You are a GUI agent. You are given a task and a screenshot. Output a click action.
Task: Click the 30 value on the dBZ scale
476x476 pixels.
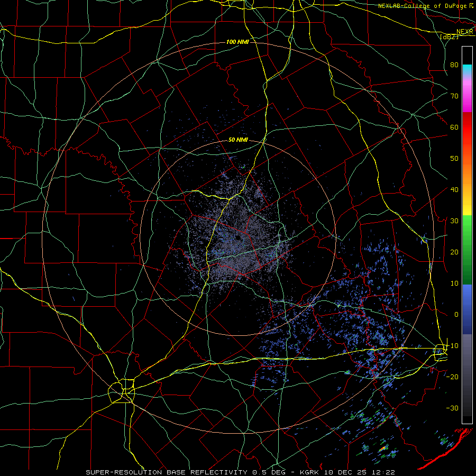point(454,221)
